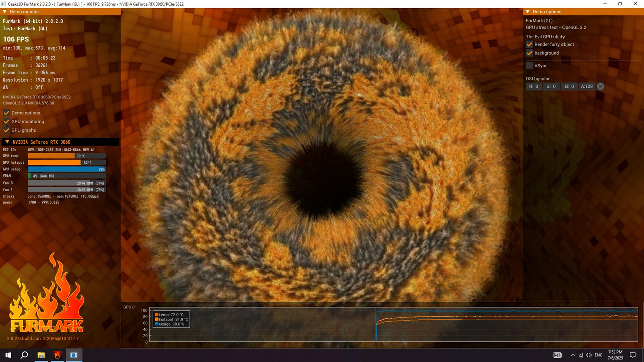Open the taskbar clock and date
This screenshot has height=362, width=644.
point(615,355)
